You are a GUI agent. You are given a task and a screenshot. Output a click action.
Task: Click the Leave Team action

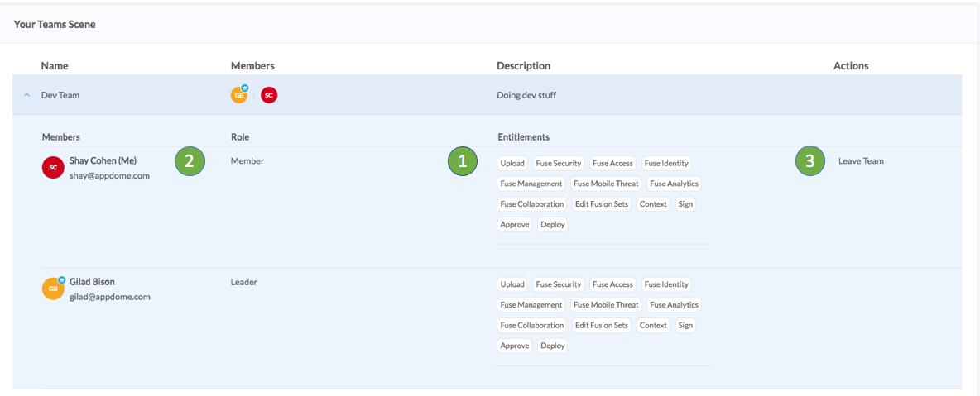(861, 161)
